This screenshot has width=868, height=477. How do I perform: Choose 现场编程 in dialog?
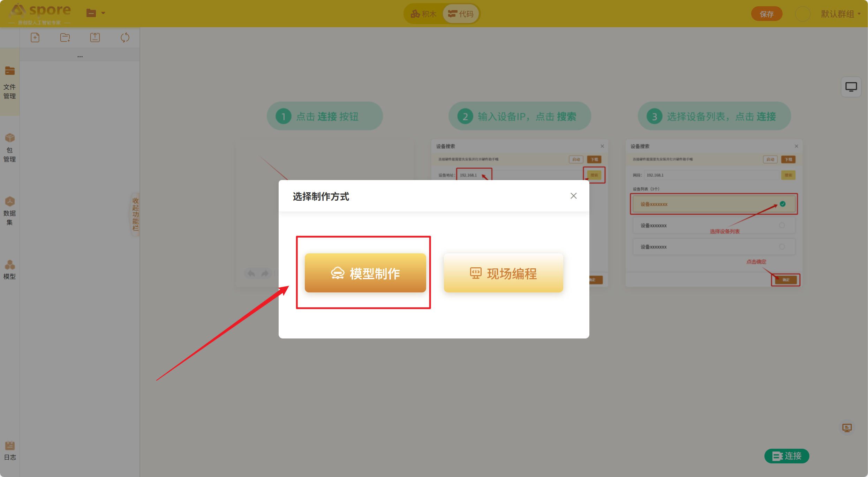[x=503, y=273]
